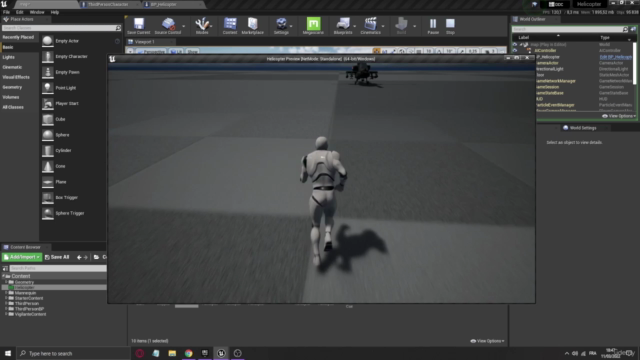This screenshot has width=640, height=360.
Task: Open Windows Start menu
Action: pos(8,353)
